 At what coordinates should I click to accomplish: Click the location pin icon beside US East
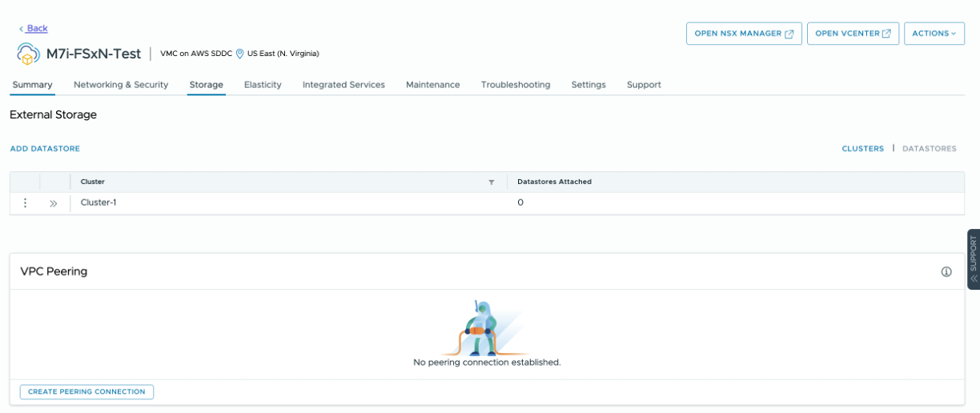pyautogui.click(x=239, y=54)
